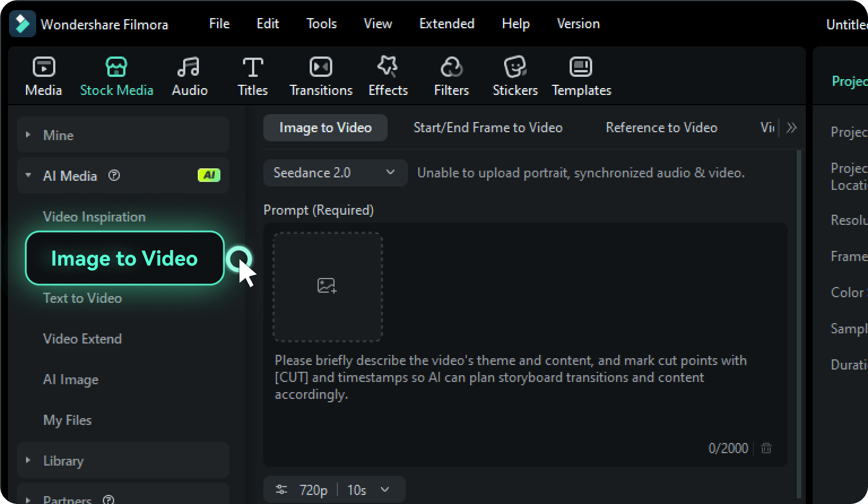Open the Filters panel

(x=450, y=75)
